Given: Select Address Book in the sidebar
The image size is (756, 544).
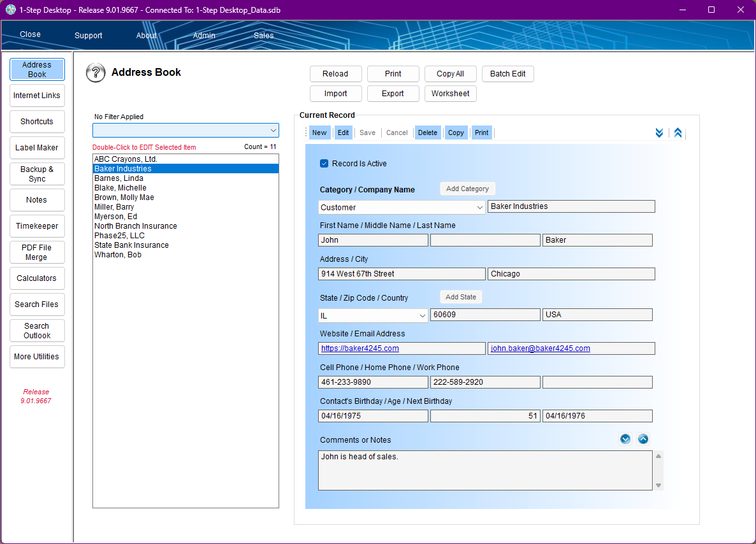Looking at the screenshot, I should 37,69.
